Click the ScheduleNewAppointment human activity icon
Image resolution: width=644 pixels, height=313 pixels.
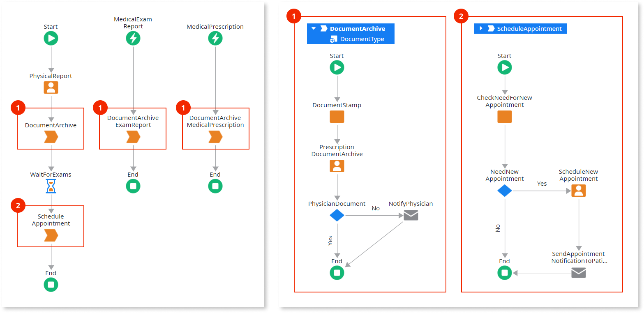(x=579, y=191)
